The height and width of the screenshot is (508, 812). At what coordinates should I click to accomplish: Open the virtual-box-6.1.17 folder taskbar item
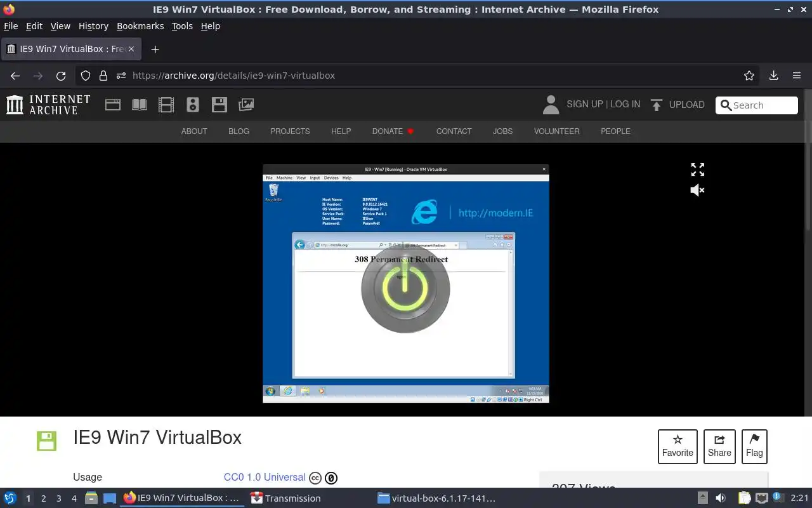[x=436, y=498]
